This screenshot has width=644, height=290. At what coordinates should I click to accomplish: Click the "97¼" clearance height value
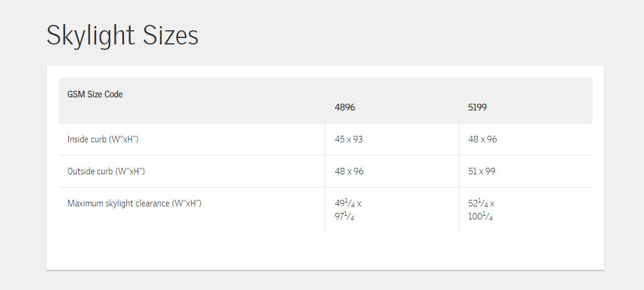pyautogui.click(x=345, y=217)
